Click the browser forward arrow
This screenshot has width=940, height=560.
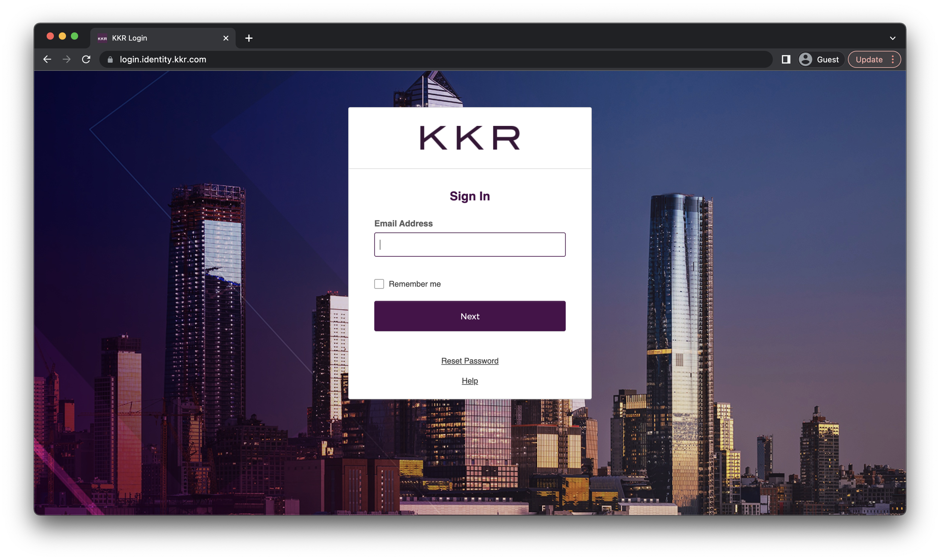[67, 59]
